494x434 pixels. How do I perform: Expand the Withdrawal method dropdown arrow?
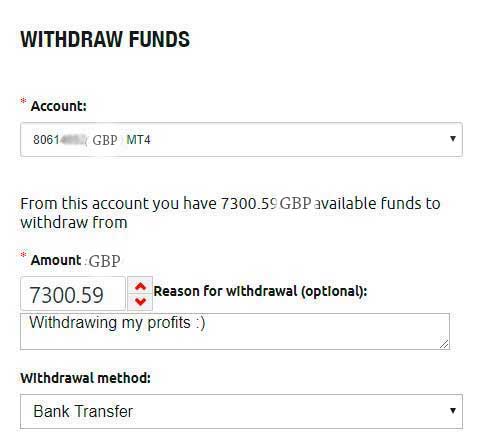453,411
